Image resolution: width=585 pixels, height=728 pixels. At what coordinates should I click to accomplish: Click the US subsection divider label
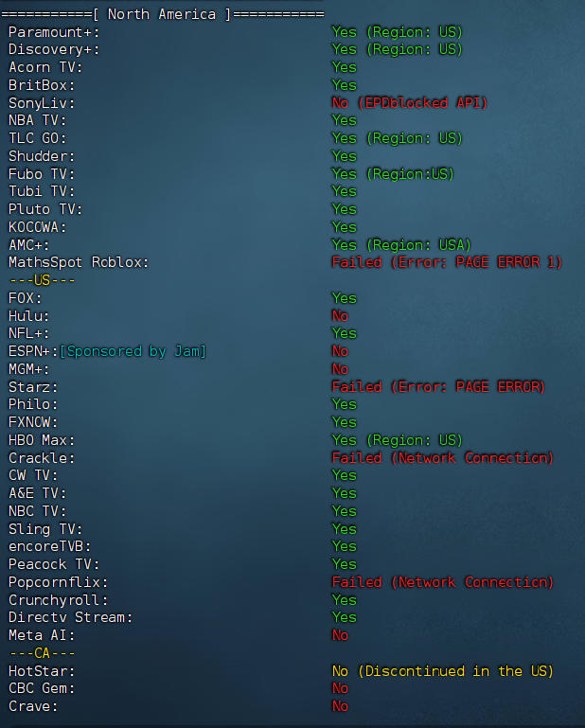coord(42,280)
